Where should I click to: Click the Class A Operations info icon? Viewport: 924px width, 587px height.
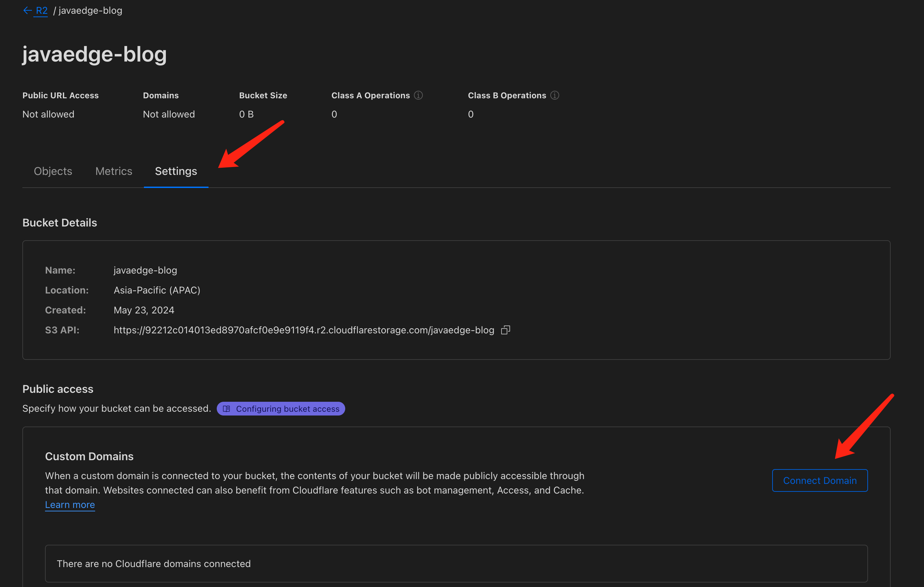pyautogui.click(x=419, y=95)
